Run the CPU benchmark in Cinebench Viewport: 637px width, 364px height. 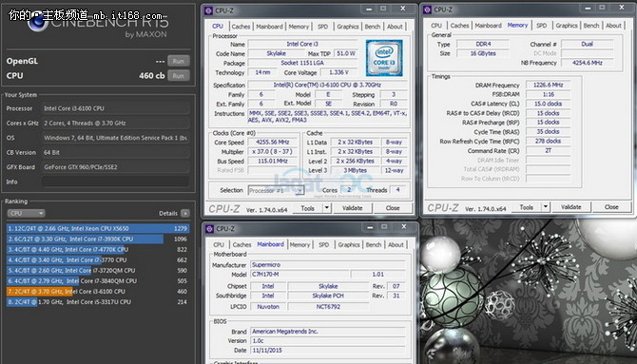pyautogui.click(x=179, y=76)
